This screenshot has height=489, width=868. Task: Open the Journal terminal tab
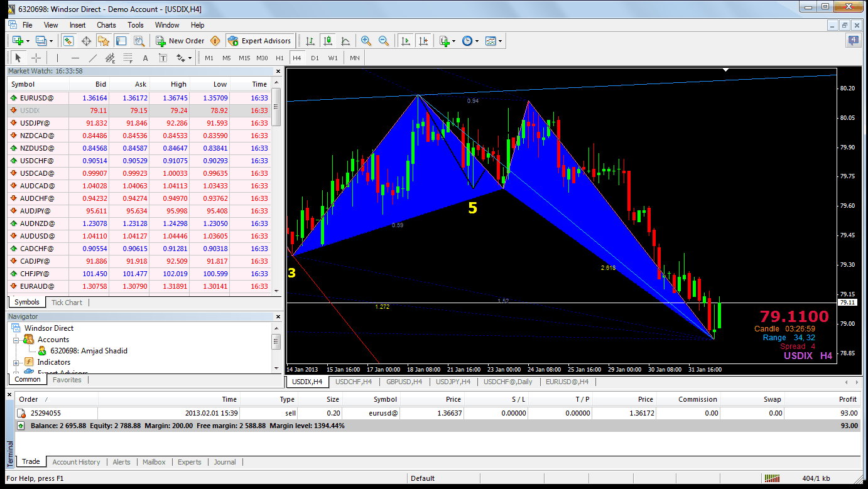tap(225, 462)
